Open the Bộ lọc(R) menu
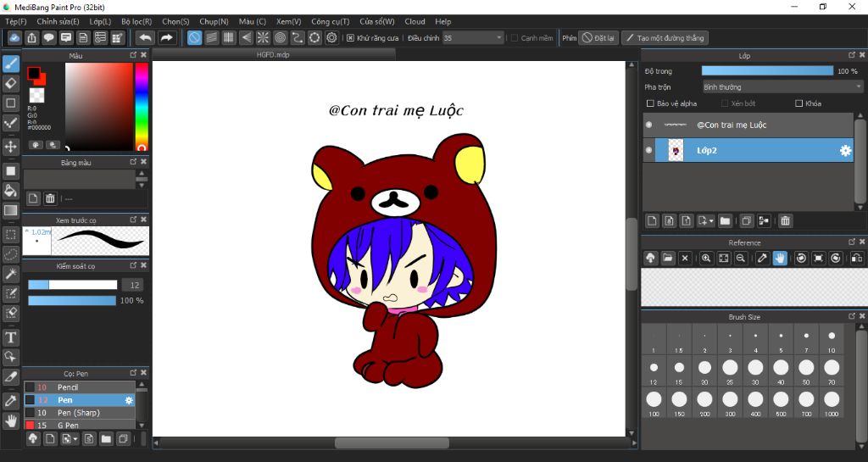 click(x=136, y=21)
